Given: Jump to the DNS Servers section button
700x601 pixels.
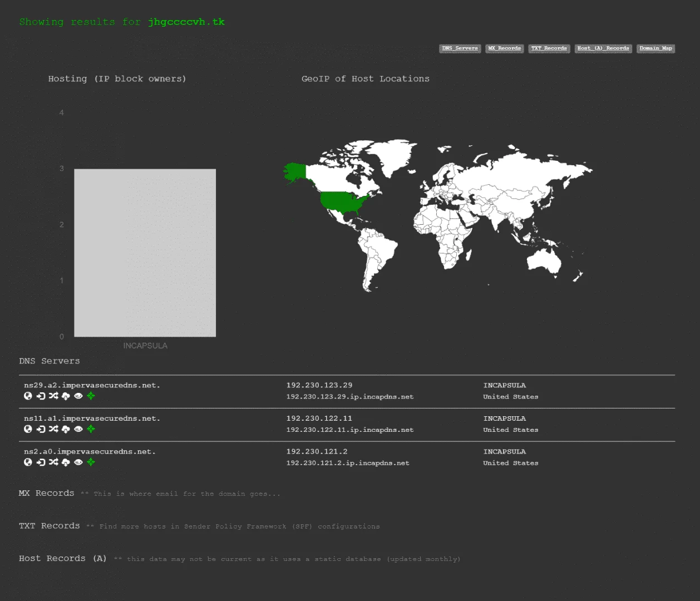Looking at the screenshot, I should (460, 48).
